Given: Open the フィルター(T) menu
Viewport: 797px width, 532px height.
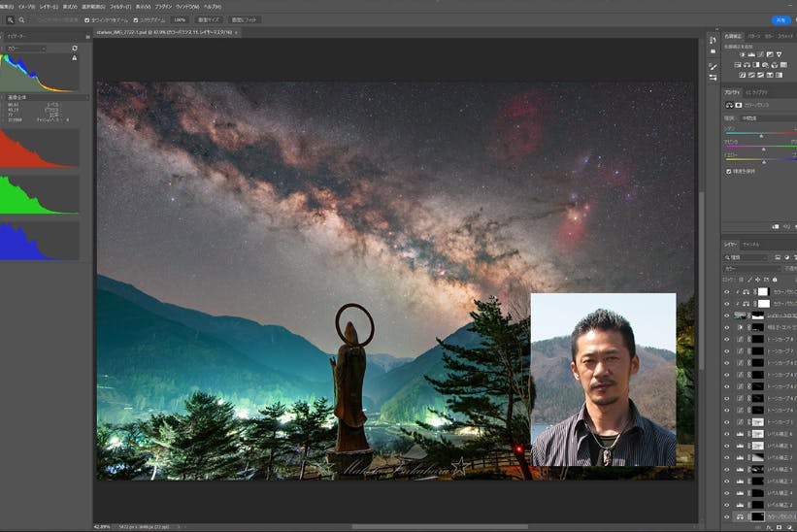Looking at the screenshot, I should click(120, 7).
